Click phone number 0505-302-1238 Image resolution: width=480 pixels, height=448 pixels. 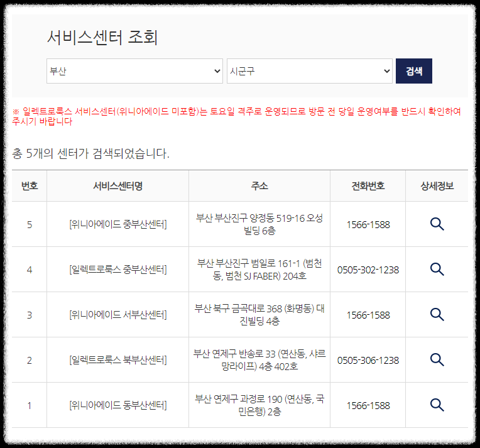tap(368, 270)
